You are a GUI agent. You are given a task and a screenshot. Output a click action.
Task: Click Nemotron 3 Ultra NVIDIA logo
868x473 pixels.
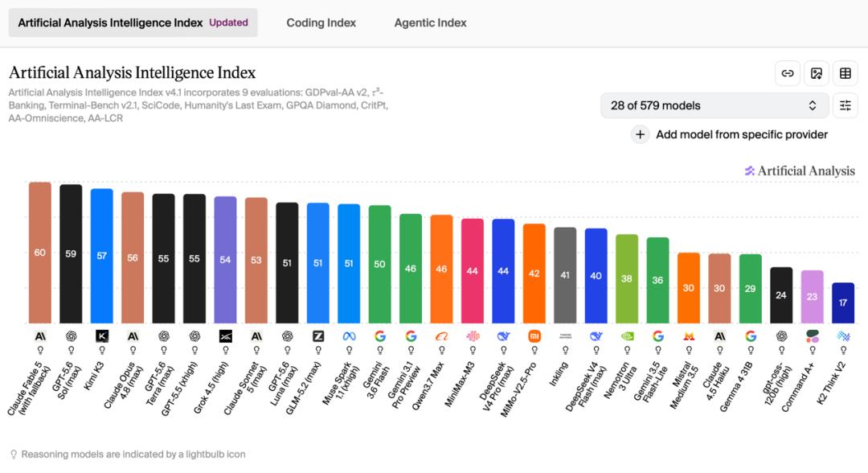tap(627, 336)
